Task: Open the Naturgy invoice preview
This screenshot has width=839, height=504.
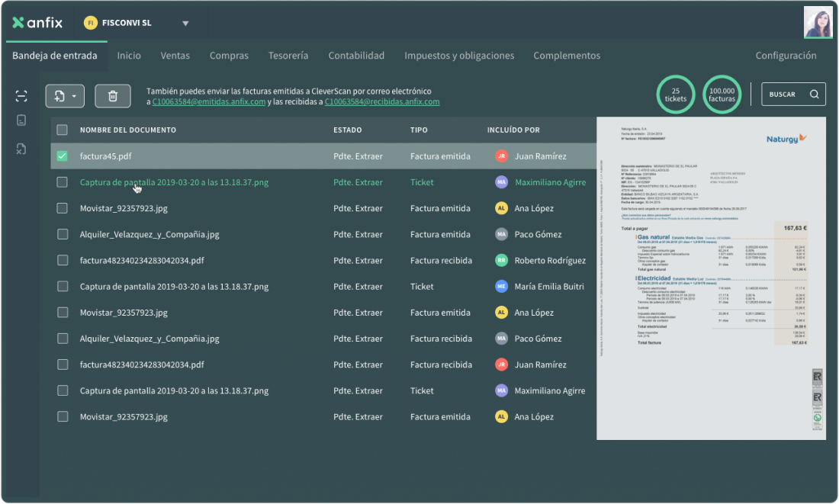Action: (x=711, y=278)
